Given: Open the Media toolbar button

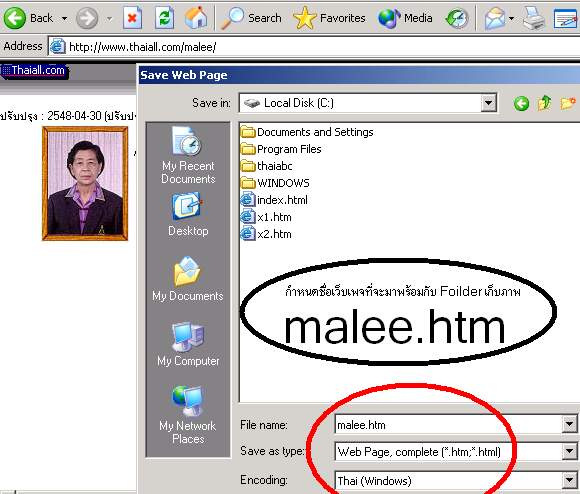Looking at the screenshot, I should click(x=405, y=18).
